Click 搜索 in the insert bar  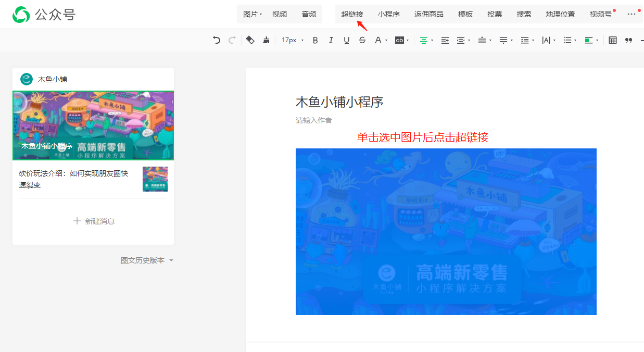coord(524,14)
